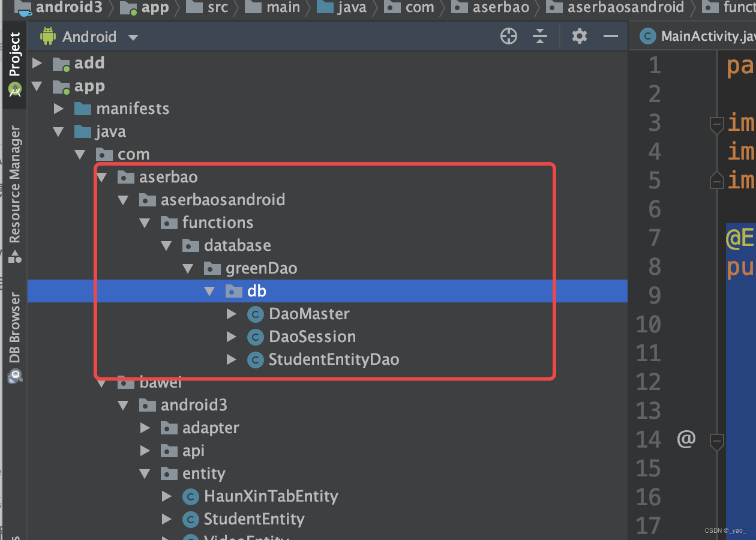Click the api package icon
Viewport: 756px width, 540px height.
point(169,451)
